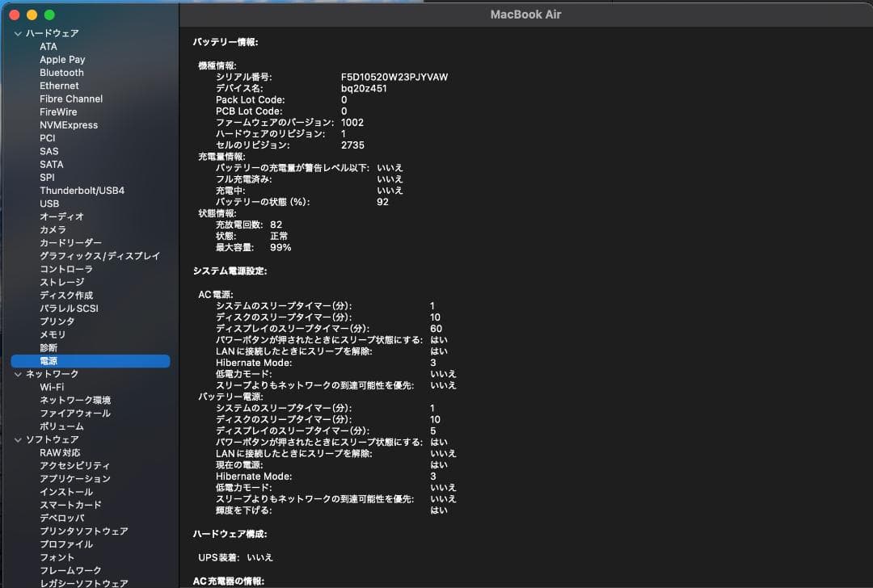This screenshot has width=873, height=588.
Task: Select プリンタ in the hardware list
Action: (57, 321)
